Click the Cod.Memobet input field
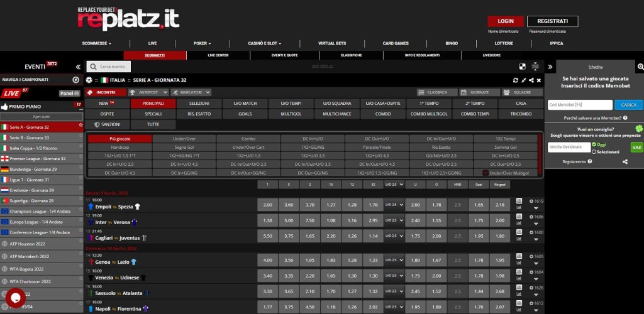This screenshot has height=314, width=644. [580, 105]
